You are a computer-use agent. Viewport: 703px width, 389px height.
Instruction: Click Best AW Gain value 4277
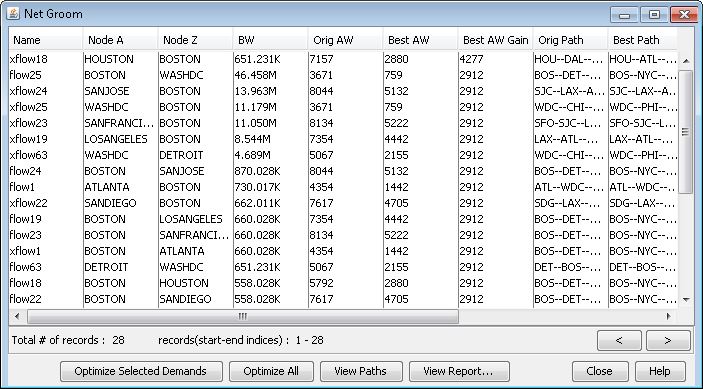(x=471, y=59)
